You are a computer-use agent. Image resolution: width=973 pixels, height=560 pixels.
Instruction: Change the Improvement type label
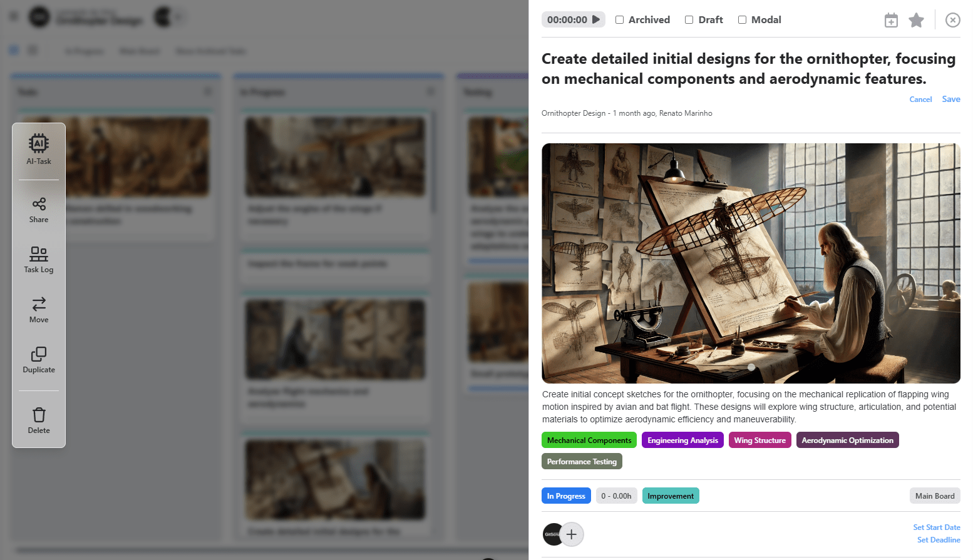671,496
